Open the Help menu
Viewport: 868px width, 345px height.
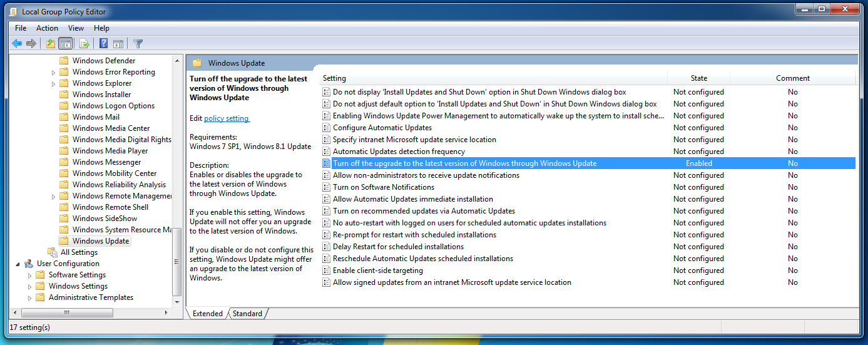point(102,28)
